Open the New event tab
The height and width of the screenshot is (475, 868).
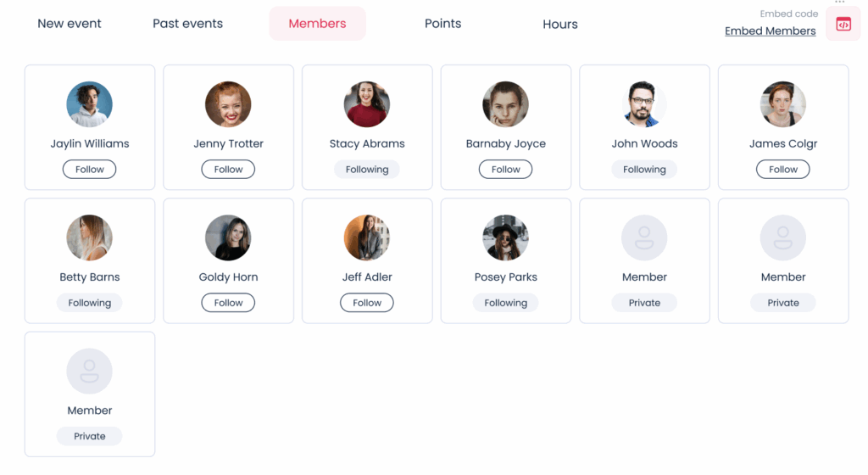pyautogui.click(x=70, y=24)
